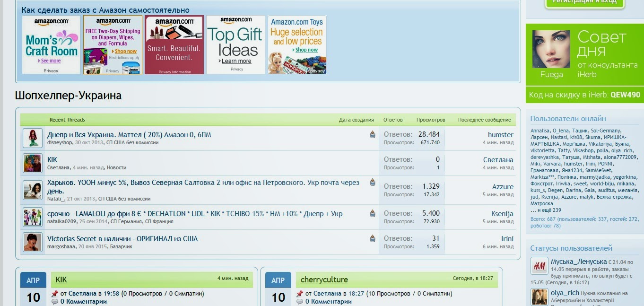
Task: Click category СП США без комиссии under Днепр thread
Action: 132,142
